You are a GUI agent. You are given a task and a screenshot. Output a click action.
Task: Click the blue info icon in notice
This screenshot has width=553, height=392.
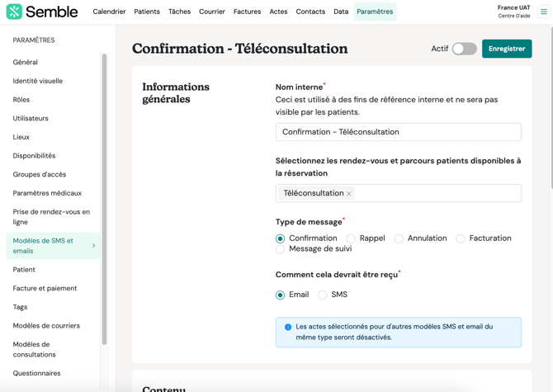[288, 327]
